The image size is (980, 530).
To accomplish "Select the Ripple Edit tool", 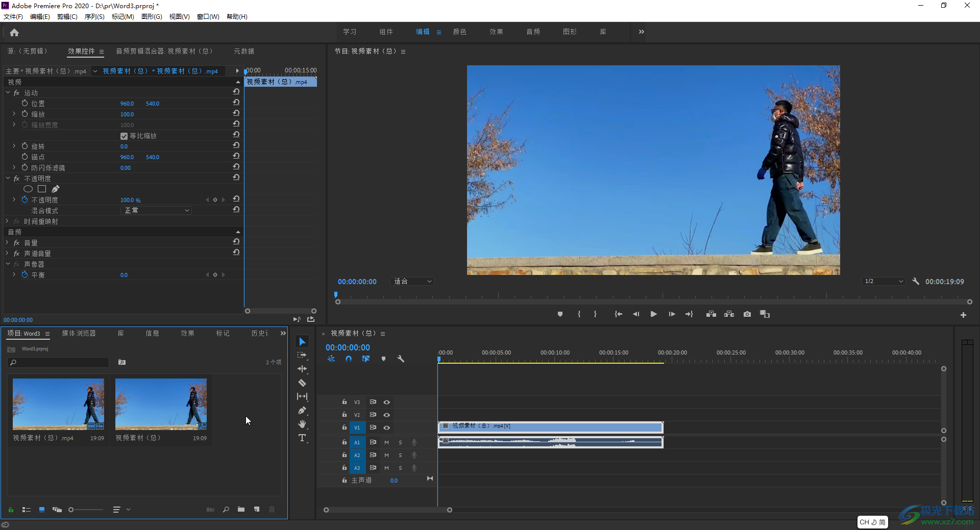I will click(x=302, y=369).
